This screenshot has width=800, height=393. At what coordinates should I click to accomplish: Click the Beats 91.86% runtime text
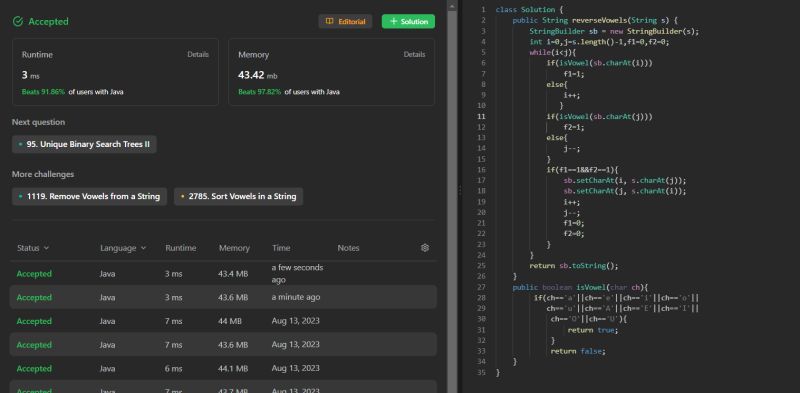coord(43,92)
